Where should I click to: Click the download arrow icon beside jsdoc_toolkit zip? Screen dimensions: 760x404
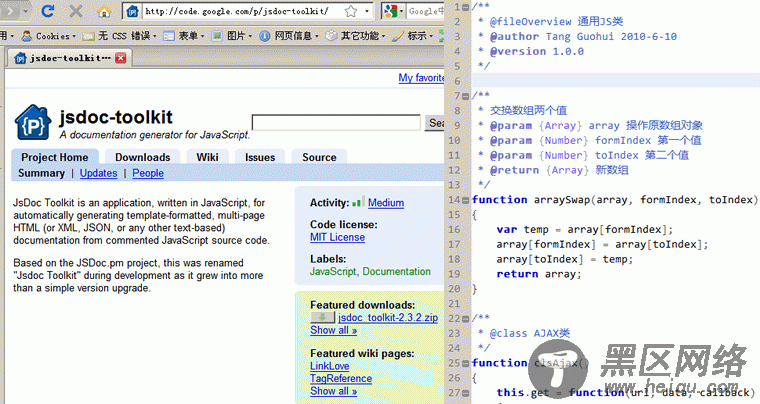322,317
